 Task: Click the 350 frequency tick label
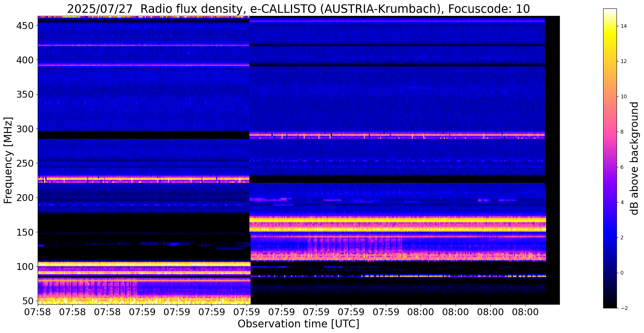26,94
